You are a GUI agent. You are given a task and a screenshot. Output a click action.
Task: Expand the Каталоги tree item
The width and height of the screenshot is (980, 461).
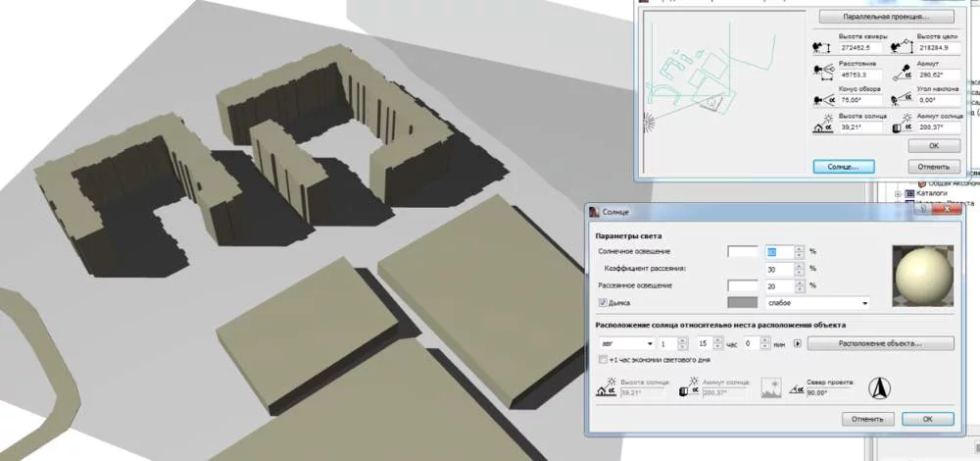point(899,195)
